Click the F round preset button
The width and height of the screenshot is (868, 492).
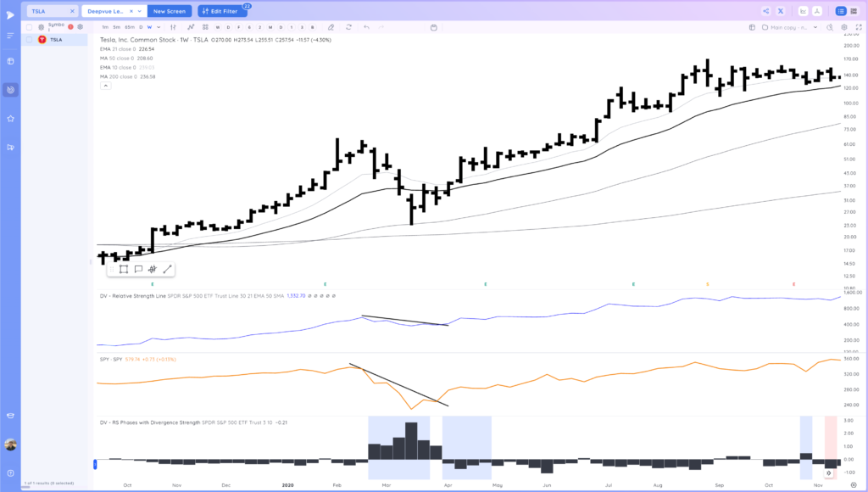[x=238, y=27]
